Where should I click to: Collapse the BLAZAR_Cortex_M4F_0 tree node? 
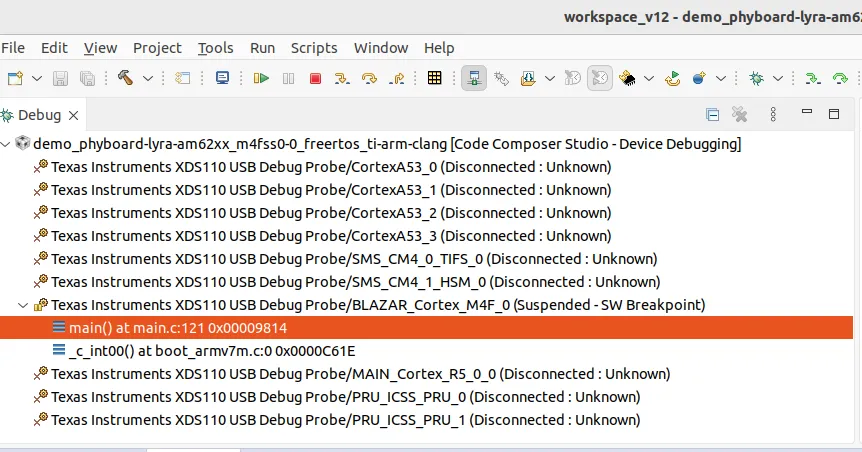tap(24, 305)
